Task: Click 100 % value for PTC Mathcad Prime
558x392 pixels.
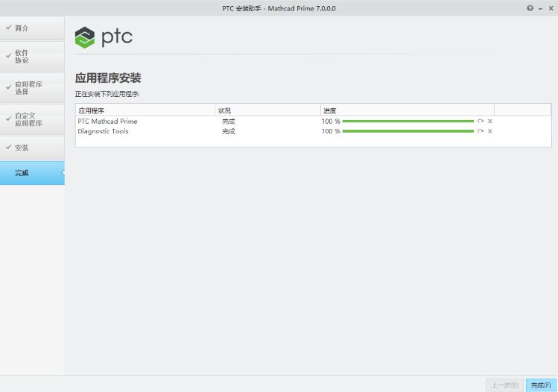Action: click(331, 121)
